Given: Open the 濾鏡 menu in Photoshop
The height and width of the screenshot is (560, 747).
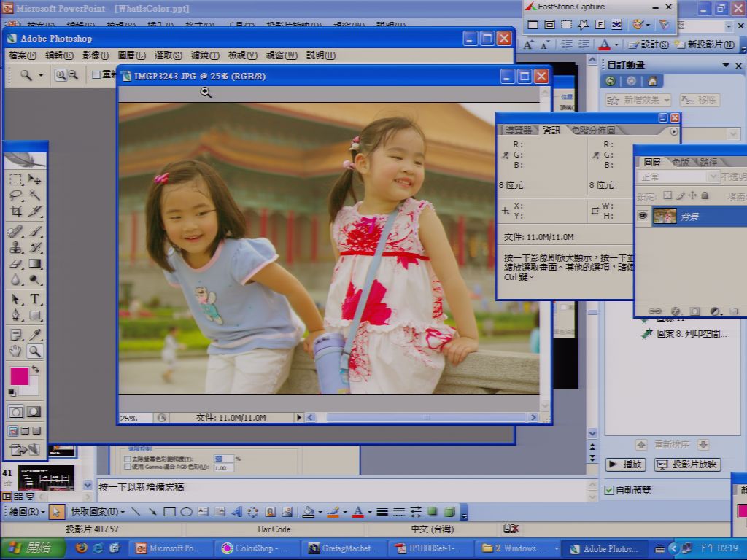Looking at the screenshot, I should (x=205, y=55).
